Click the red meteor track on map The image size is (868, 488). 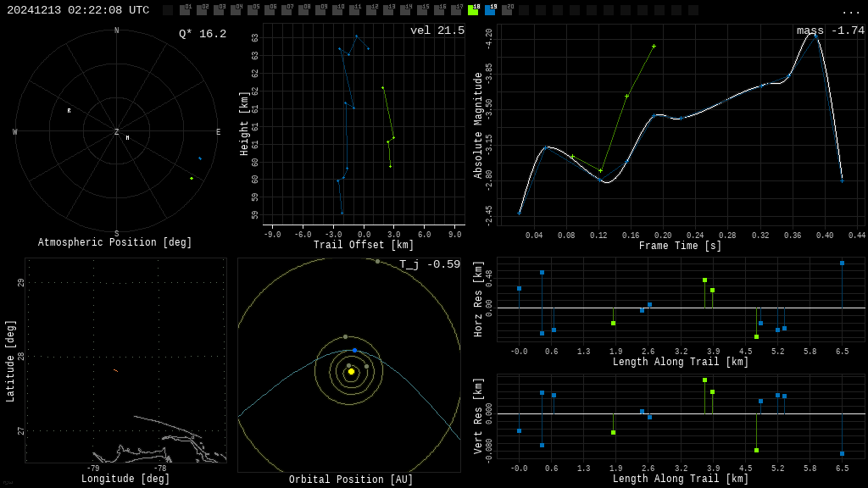point(115,370)
